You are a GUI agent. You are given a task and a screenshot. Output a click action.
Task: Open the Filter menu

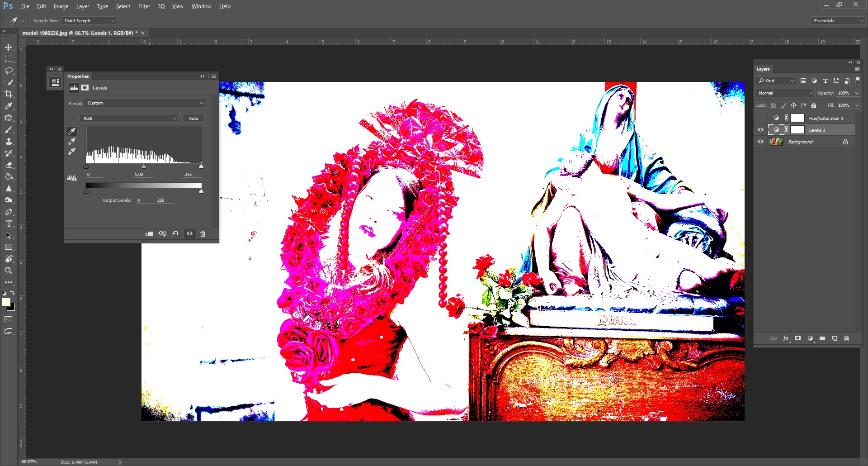tap(144, 6)
